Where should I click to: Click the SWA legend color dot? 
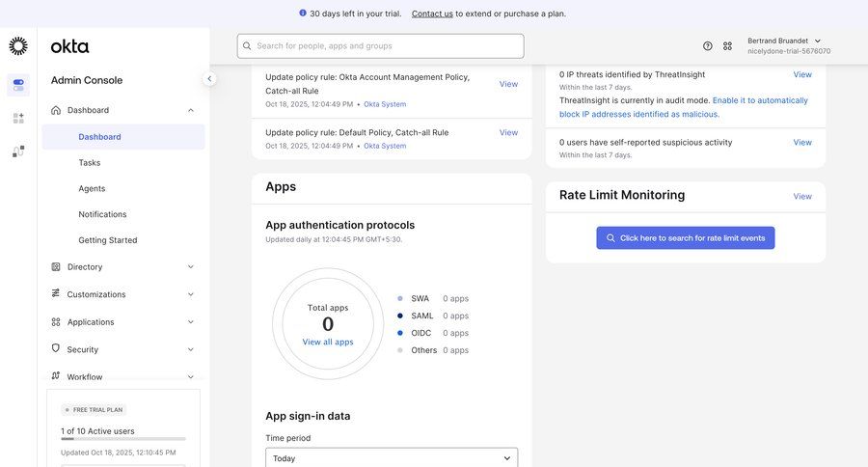click(x=399, y=298)
